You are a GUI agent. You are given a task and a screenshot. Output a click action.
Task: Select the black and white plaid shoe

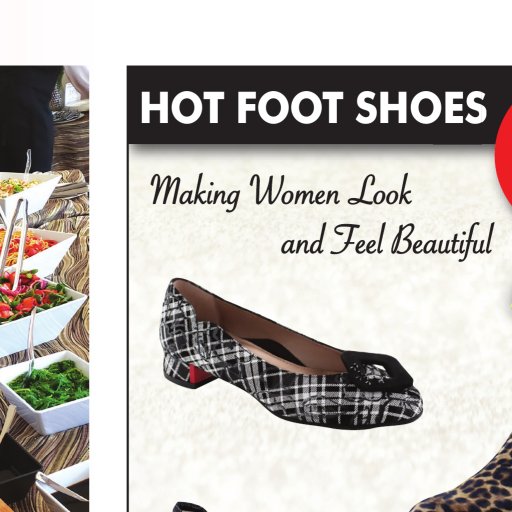291,353
